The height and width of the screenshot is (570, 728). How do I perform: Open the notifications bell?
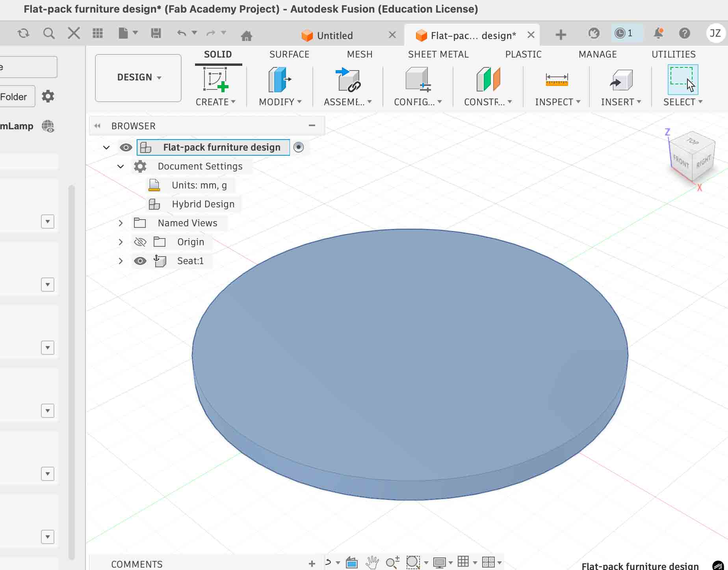(x=658, y=33)
